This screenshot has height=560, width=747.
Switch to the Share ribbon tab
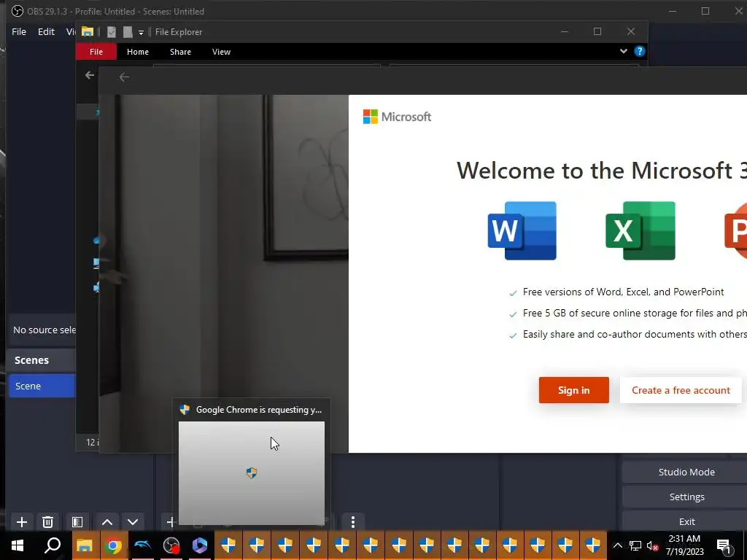coord(181,52)
